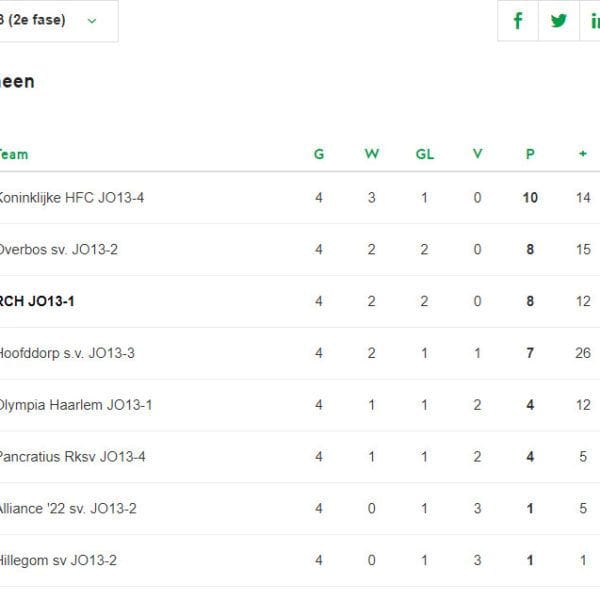Sort by the GL column header
Image resolution: width=600 pixels, height=600 pixels.
425,154
